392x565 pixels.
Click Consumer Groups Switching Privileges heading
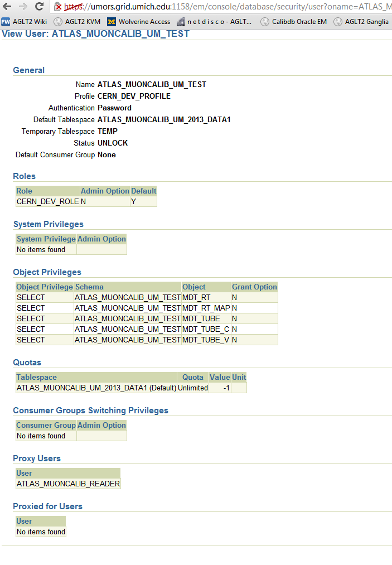pos(90,411)
